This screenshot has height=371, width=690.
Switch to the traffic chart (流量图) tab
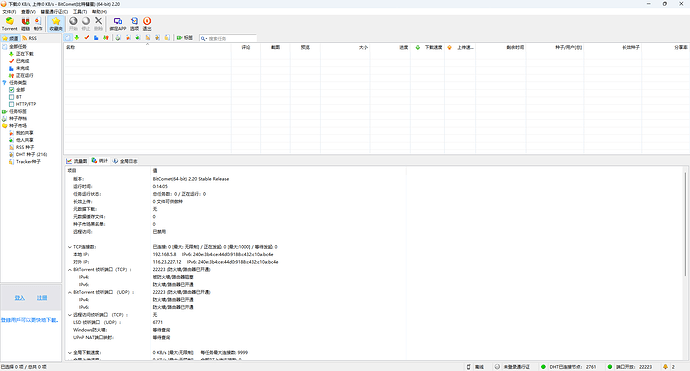(x=77, y=161)
